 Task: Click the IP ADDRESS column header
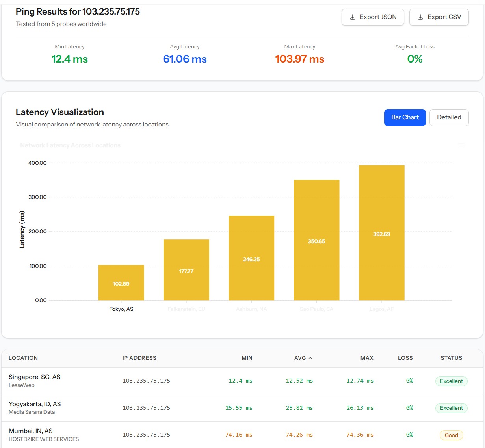[139, 358]
